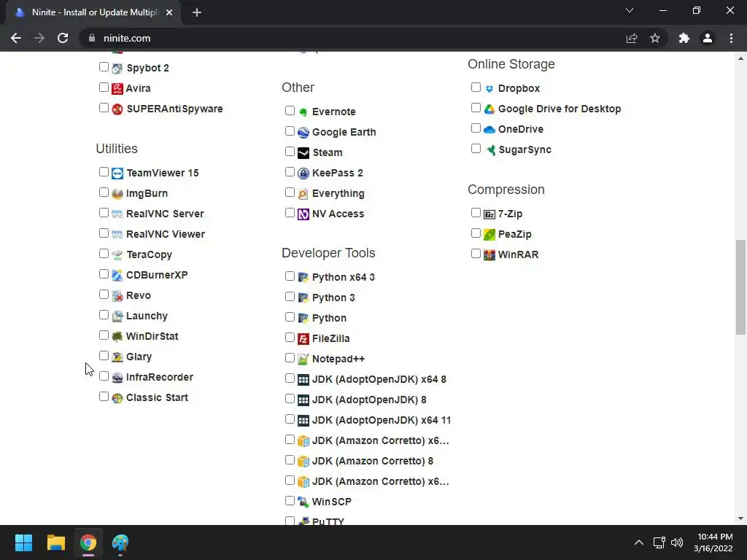Tick the Python x64 3 checkbox

tap(290, 276)
